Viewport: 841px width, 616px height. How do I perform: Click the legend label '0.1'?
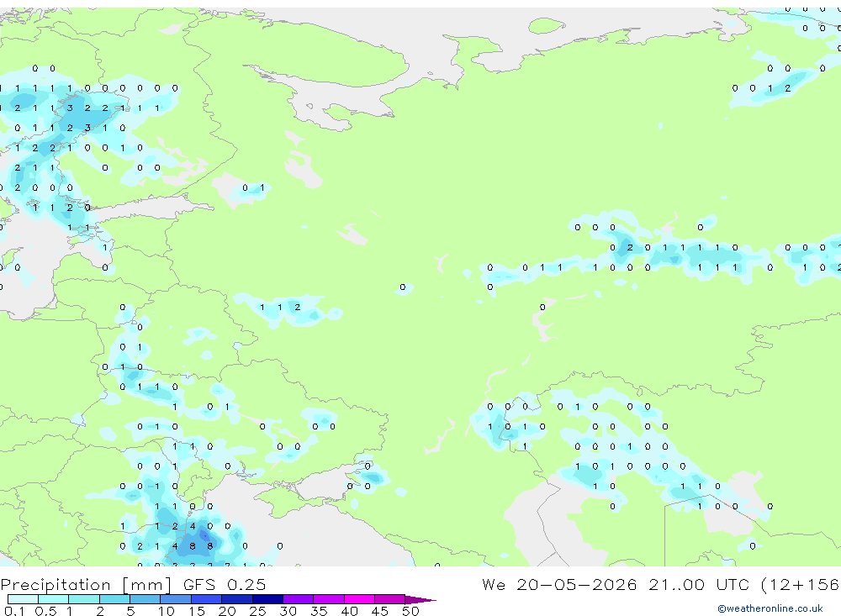(14, 611)
